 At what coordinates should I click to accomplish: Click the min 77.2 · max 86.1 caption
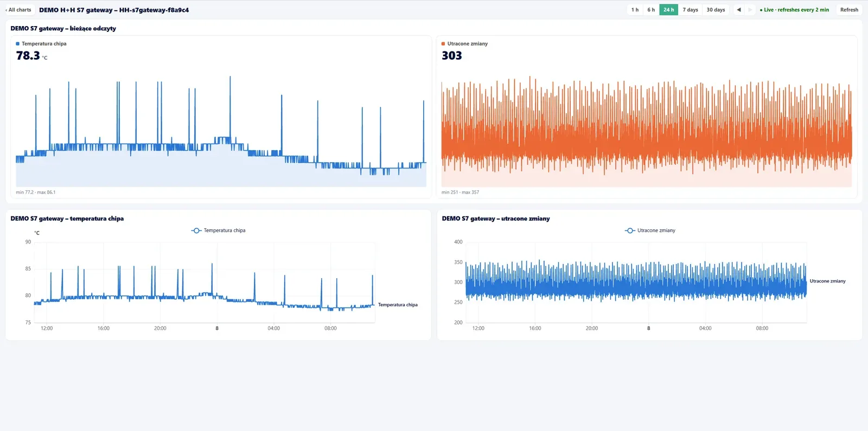(x=36, y=192)
